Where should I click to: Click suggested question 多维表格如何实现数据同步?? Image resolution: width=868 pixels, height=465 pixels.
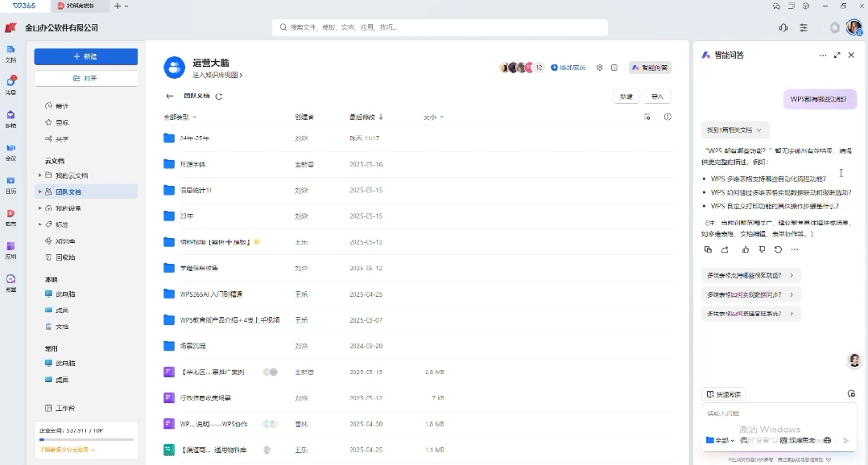[750, 294]
